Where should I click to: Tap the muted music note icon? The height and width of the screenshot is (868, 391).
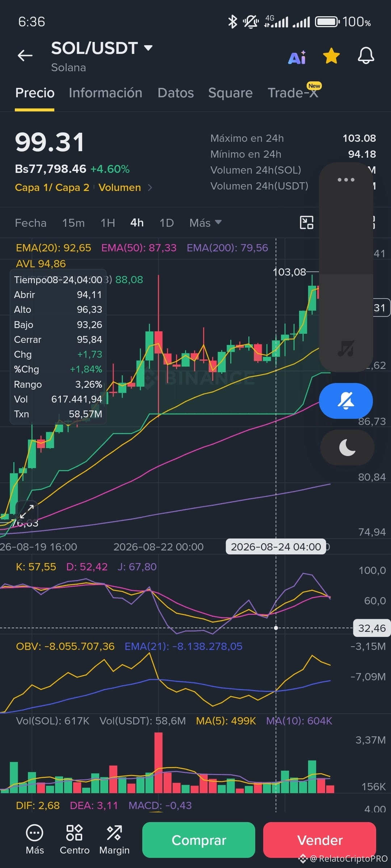point(346,349)
